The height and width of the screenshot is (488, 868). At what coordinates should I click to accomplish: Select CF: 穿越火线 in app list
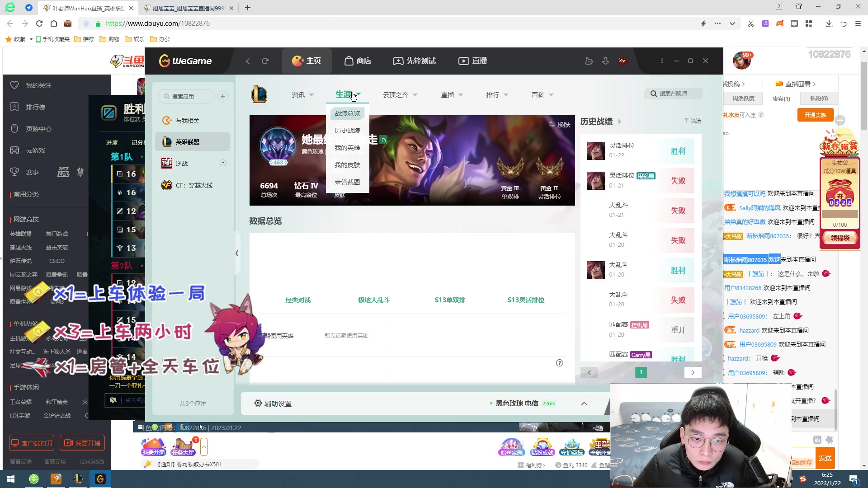pos(192,185)
